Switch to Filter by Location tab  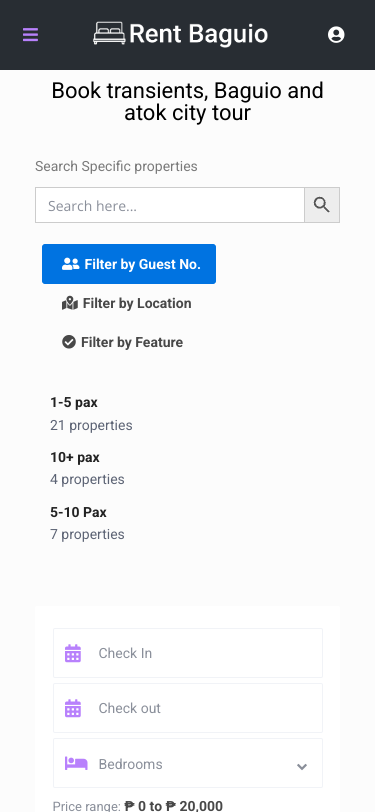point(127,303)
